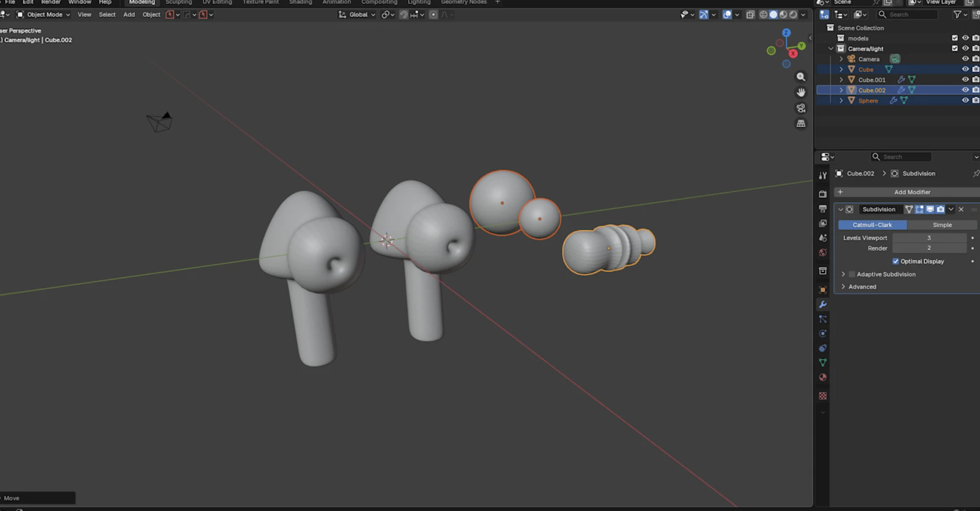Expand the Advanced section of the modifier

(x=844, y=287)
